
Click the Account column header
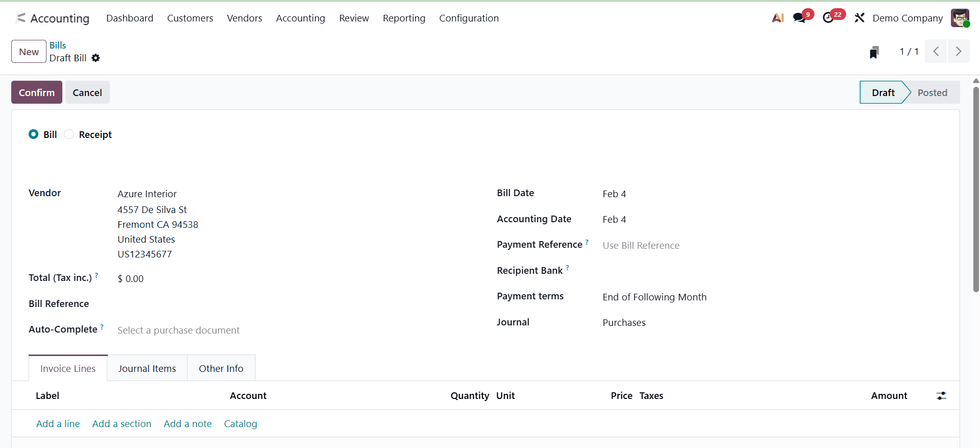248,396
